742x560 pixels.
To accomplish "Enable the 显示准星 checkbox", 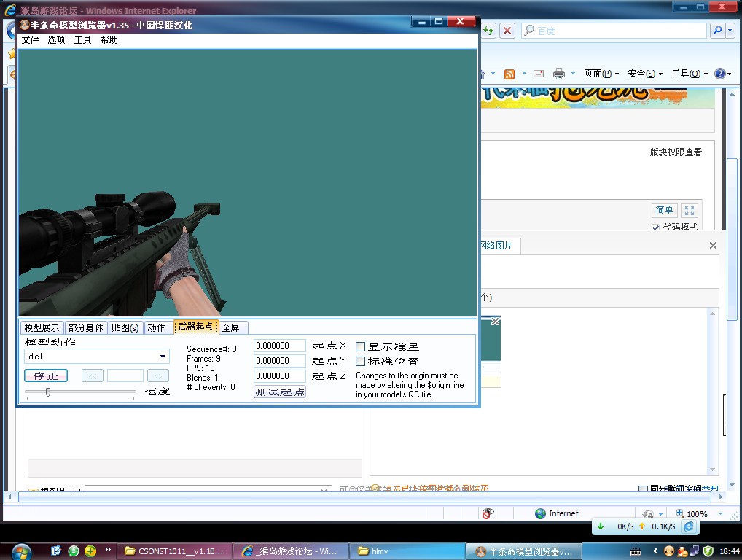I will (360, 347).
